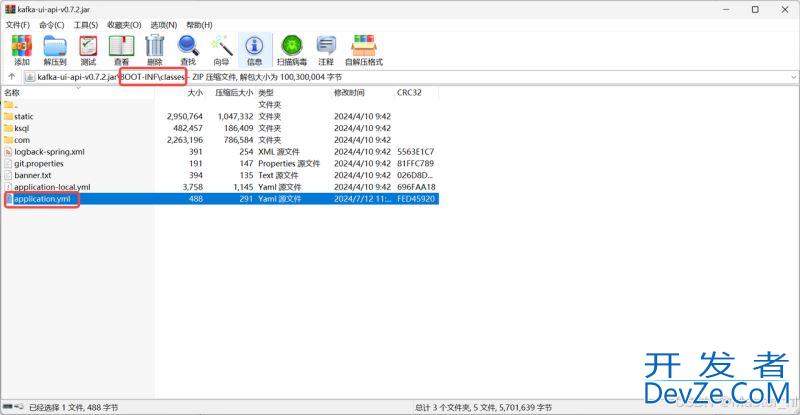Click WinRAR app icon in title bar
The height and width of the screenshot is (415, 800).
[10, 9]
